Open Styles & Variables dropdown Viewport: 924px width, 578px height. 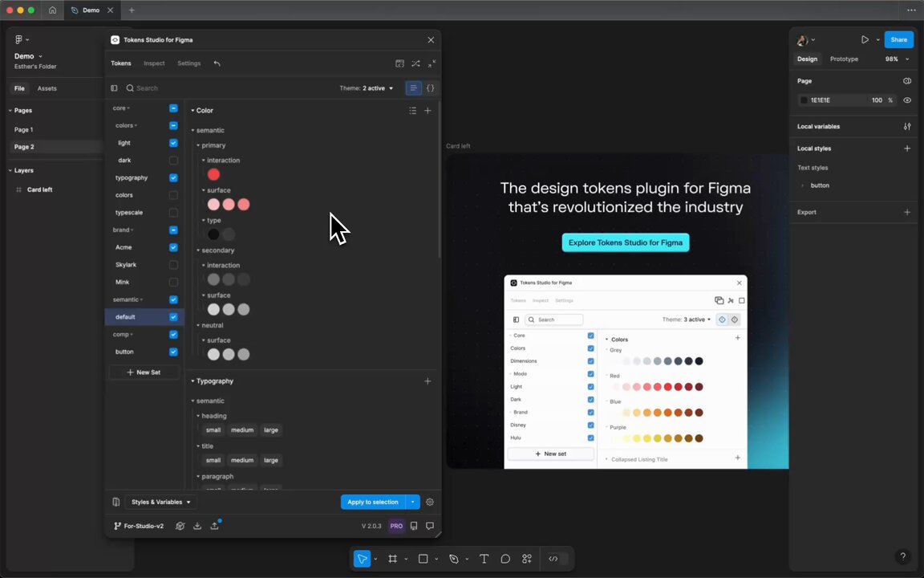point(161,502)
